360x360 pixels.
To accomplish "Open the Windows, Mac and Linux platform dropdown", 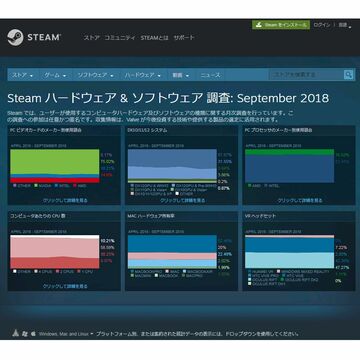I will pyautogui.click(x=66, y=334).
